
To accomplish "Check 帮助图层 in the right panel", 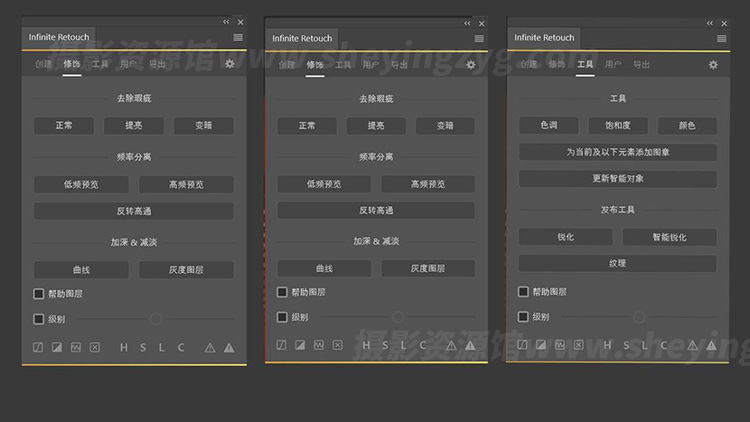I will tap(523, 292).
